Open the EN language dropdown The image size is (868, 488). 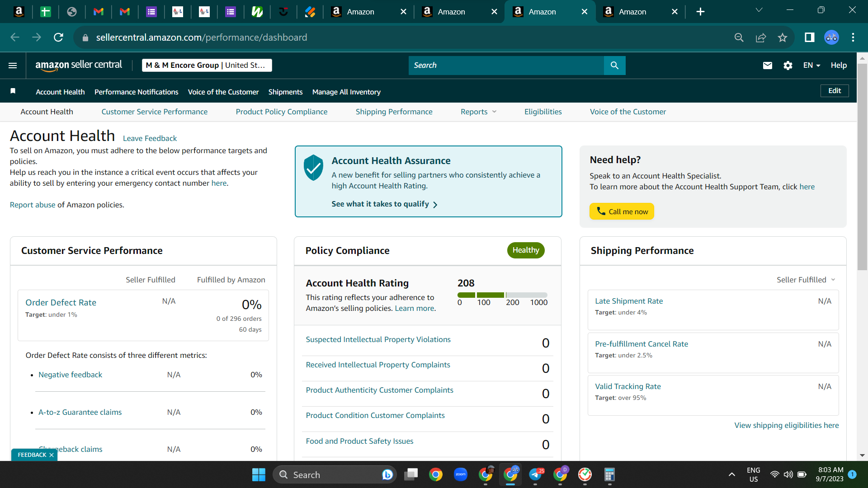tap(811, 66)
